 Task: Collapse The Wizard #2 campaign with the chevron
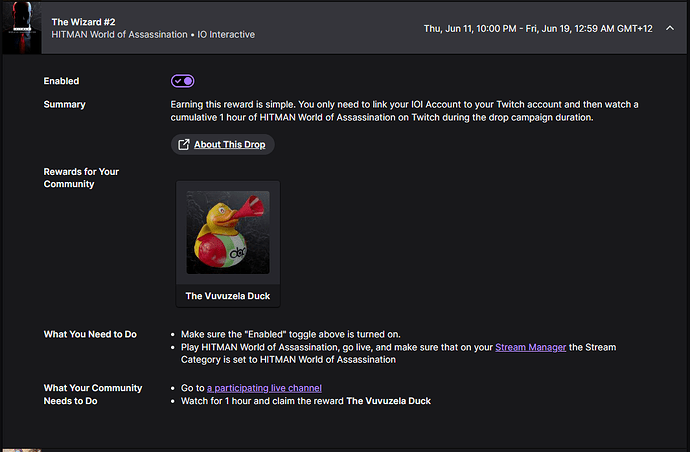tap(670, 29)
